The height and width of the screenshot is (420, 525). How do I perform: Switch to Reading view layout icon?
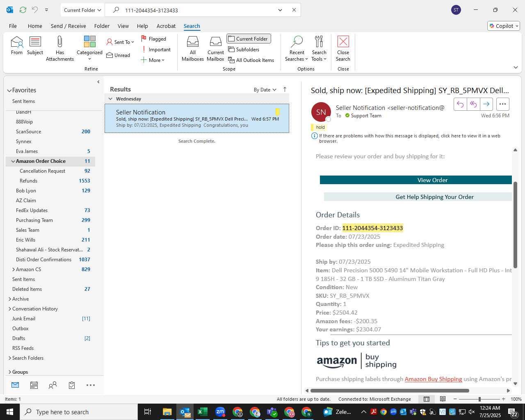coord(443,399)
